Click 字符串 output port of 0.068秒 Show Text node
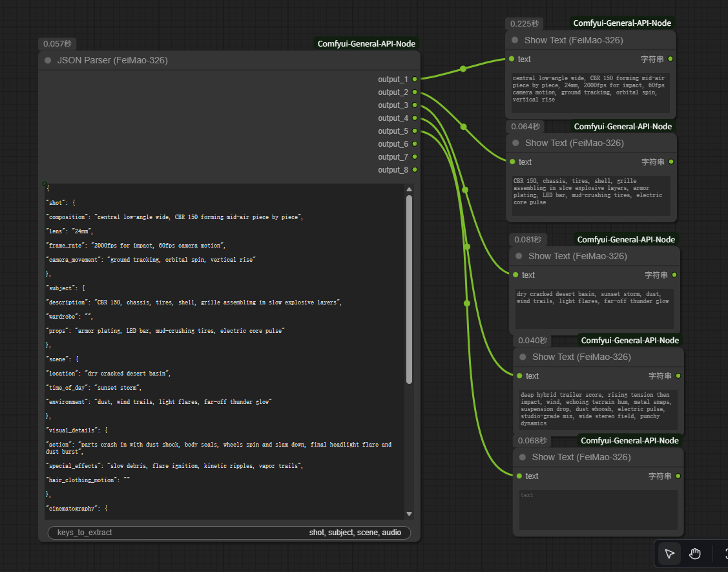 coord(678,476)
